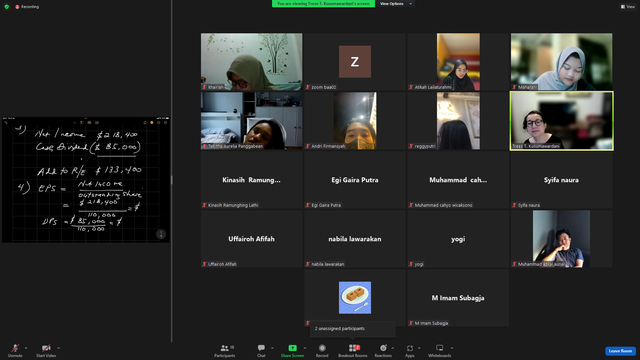The width and height of the screenshot is (640, 360).
Task: Select the M Imam Subagja tile
Action: click(458, 298)
